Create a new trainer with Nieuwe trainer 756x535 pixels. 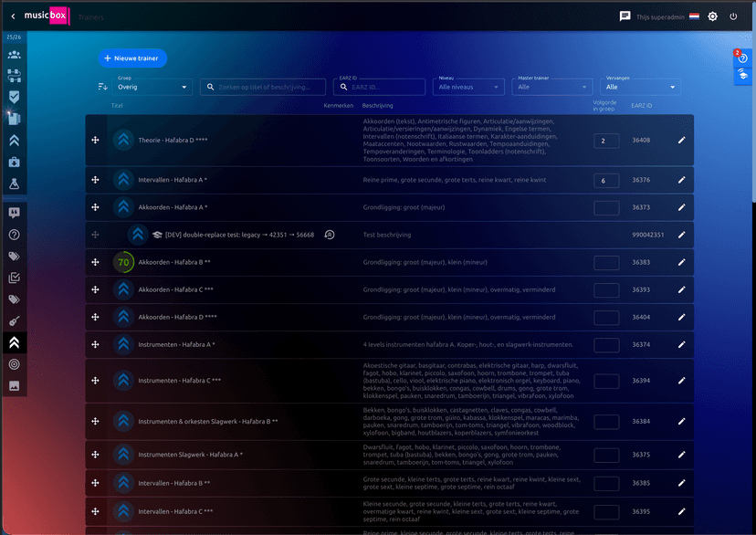pyautogui.click(x=132, y=58)
